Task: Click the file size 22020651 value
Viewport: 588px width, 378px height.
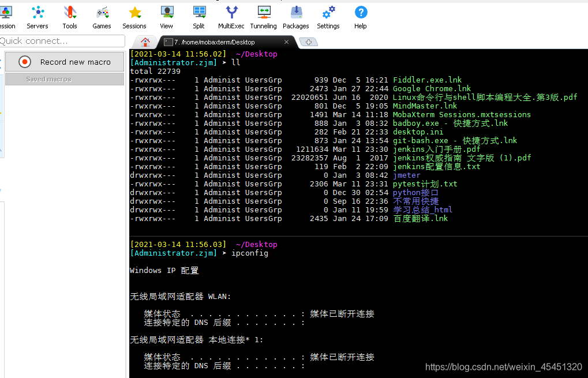Action: click(310, 97)
